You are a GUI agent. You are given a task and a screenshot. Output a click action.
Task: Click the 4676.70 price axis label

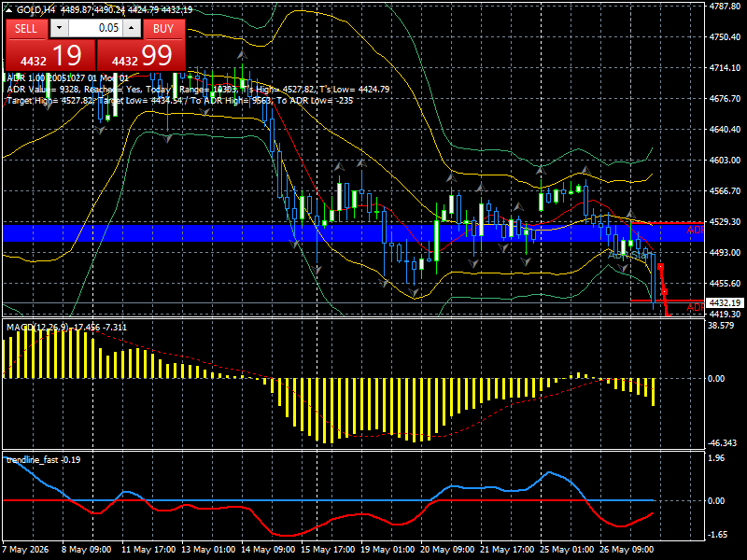[x=725, y=99]
